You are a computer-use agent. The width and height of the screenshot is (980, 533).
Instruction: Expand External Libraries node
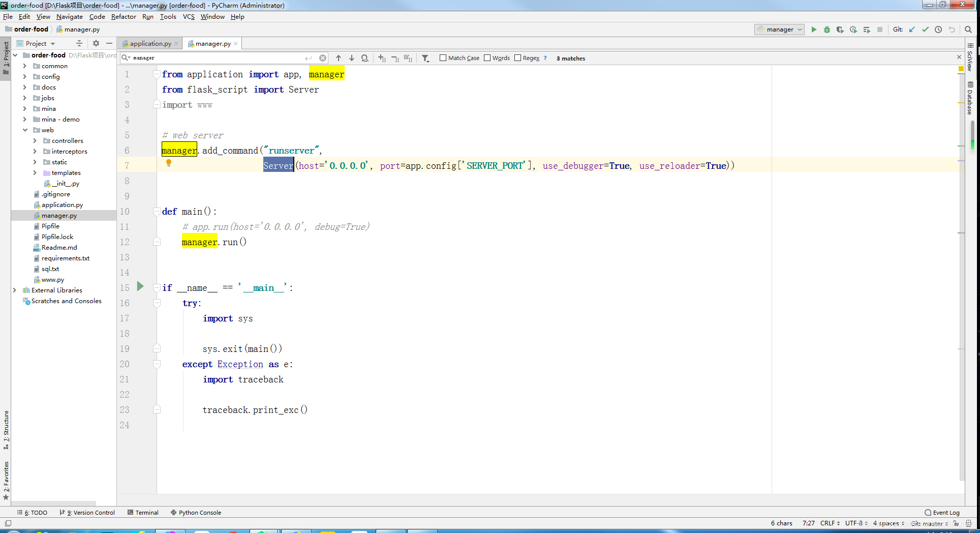(14, 290)
